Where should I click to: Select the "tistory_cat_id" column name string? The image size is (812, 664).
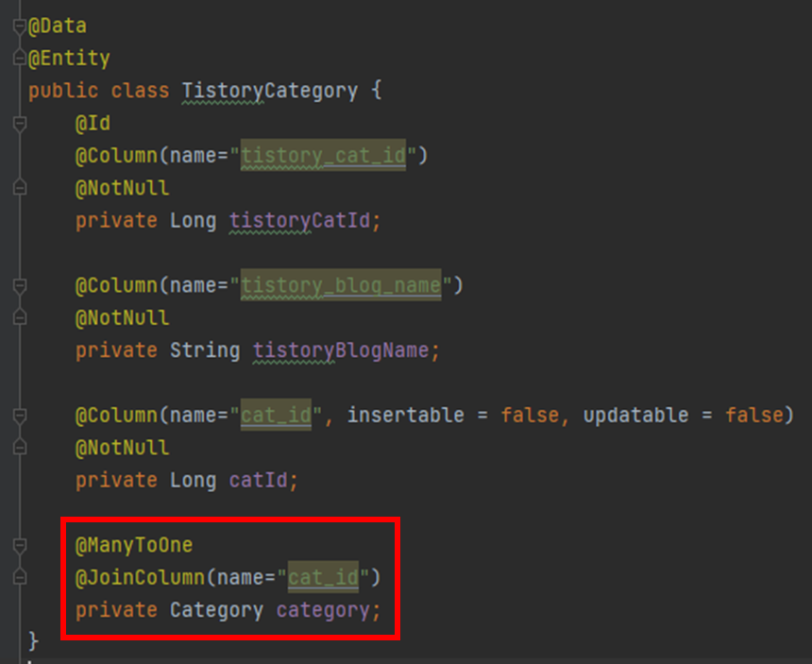(323, 156)
